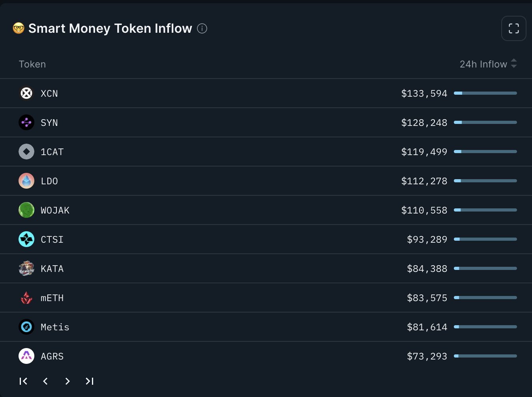Jump to the last page
This screenshot has height=397, width=532.
pos(90,381)
